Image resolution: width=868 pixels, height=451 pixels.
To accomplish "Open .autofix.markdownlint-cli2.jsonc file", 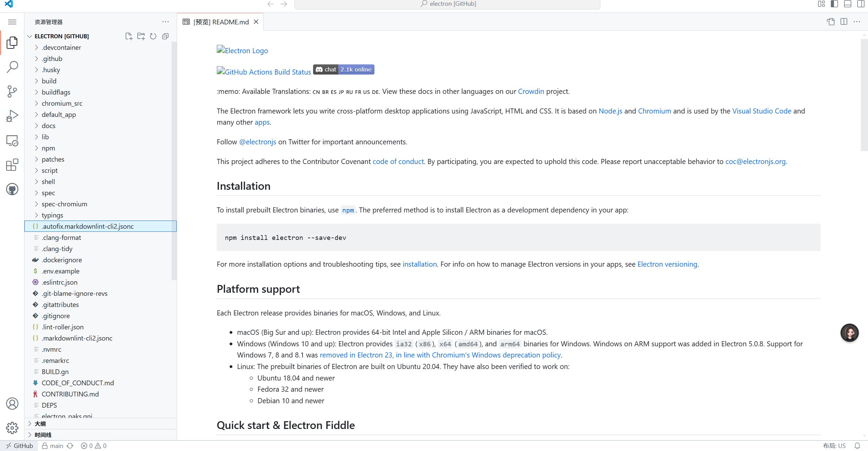I will [100, 226].
